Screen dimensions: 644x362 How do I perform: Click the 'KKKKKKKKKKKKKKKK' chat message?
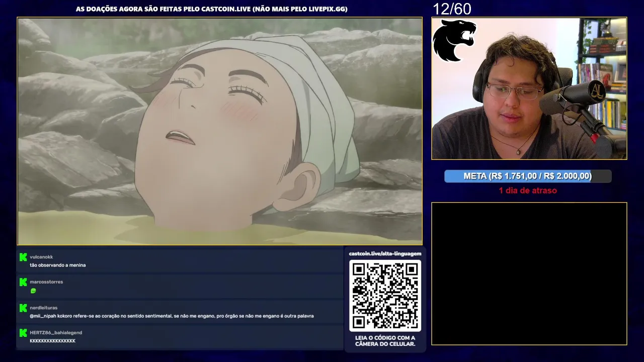pos(53,341)
